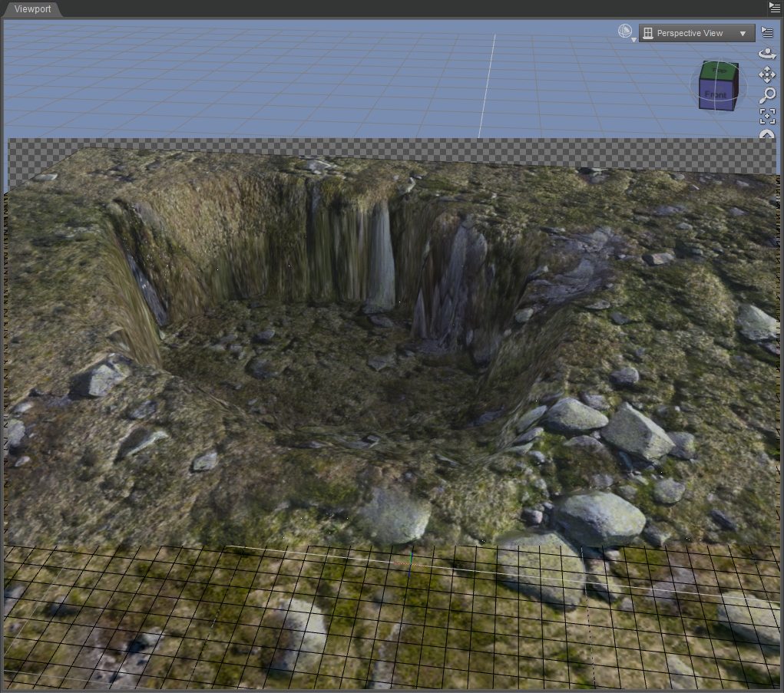Activate the orbit camera control

click(767, 54)
